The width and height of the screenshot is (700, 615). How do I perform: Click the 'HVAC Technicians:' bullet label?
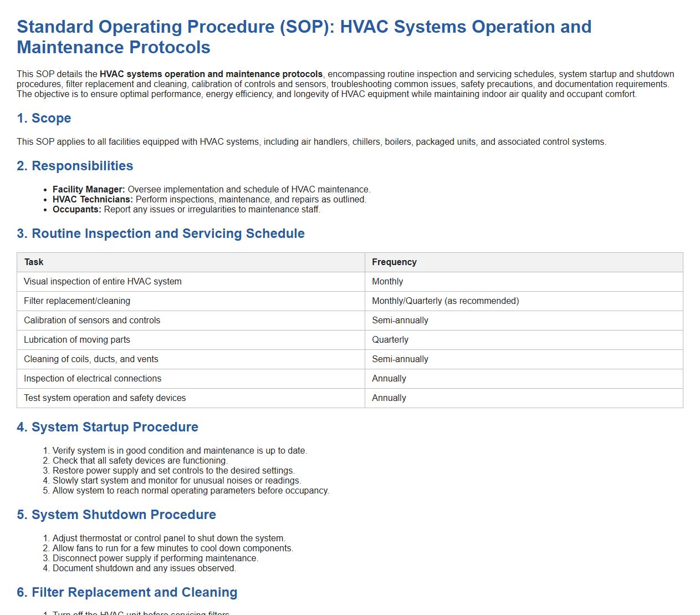(x=93, y=200)
